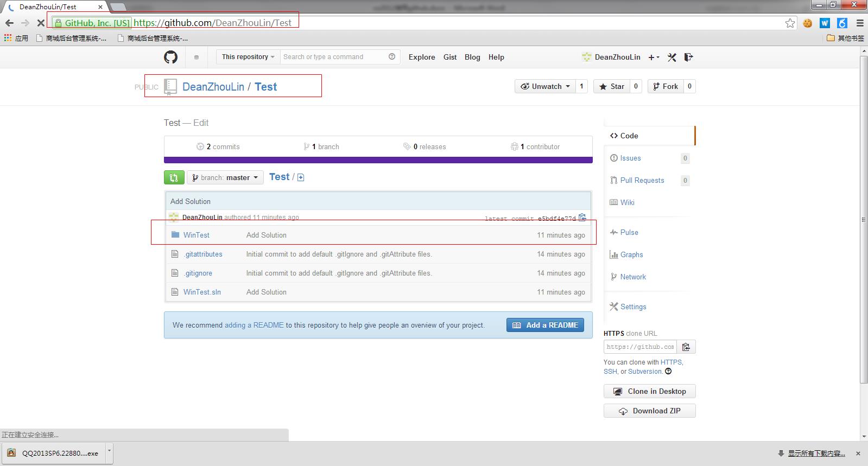Click the 1 branch link
Viewport: 868px width, 466px height.
coord(321,146)
